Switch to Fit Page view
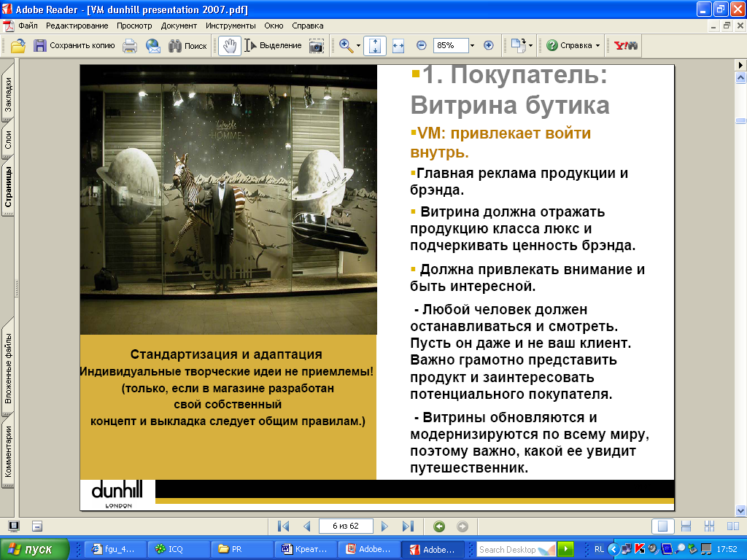 [375, 46]
